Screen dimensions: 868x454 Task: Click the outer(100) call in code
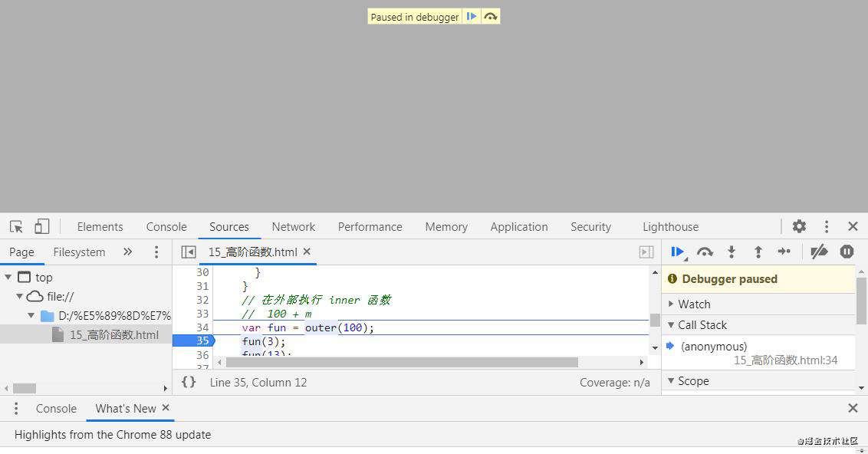[x=336, y=327]
